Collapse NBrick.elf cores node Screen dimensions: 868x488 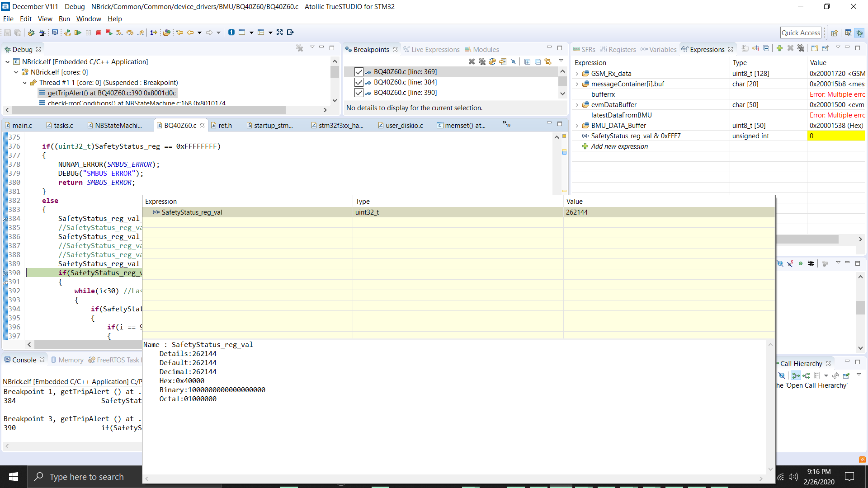pos(16,72)
